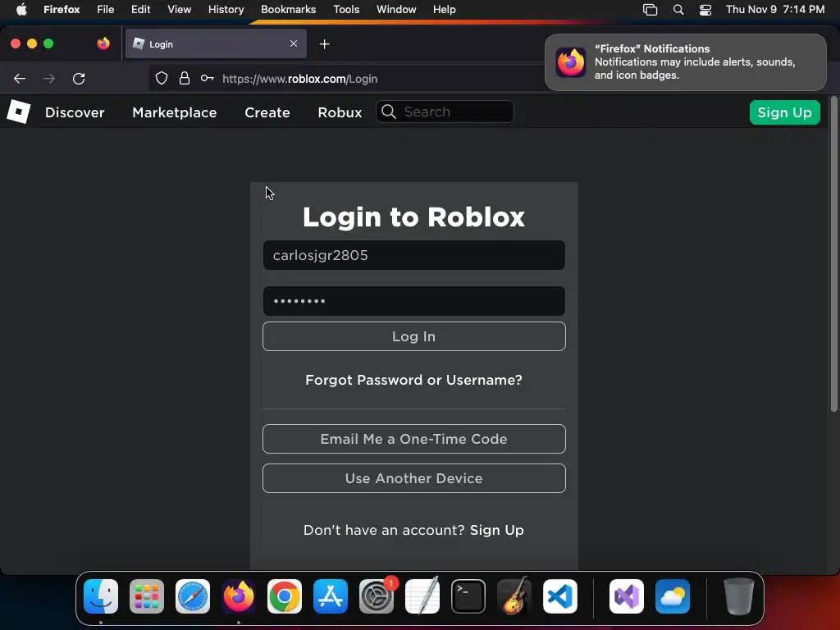The height and width of the screenshot is (630, 840).
Task: Click the key saved-logins icon in address bar
Action: (x=208, y=79)
